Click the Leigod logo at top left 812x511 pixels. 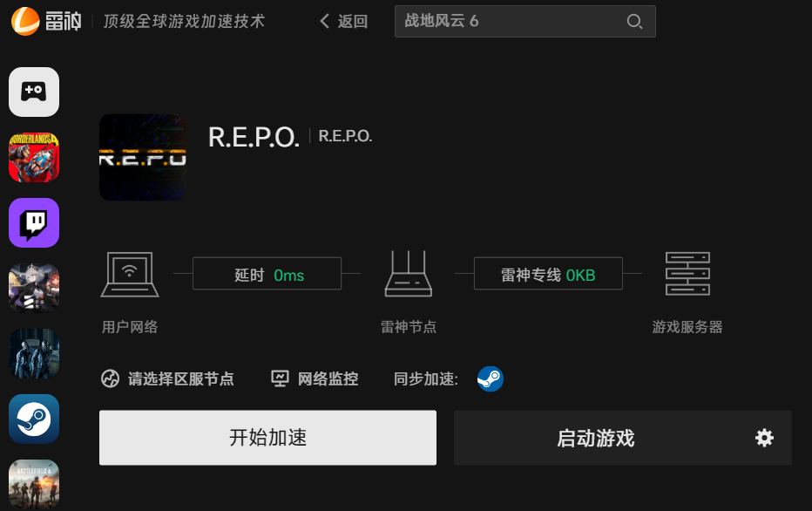pos(46,21)
